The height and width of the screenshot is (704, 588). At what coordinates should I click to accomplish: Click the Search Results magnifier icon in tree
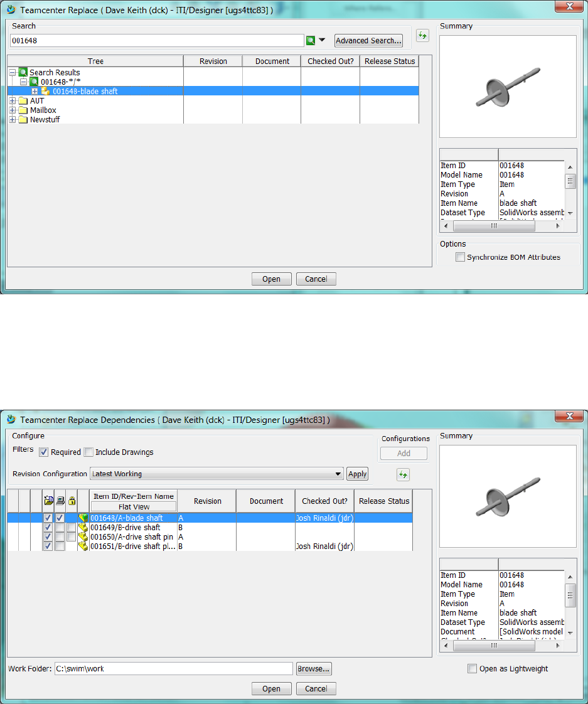coord(23,72)
